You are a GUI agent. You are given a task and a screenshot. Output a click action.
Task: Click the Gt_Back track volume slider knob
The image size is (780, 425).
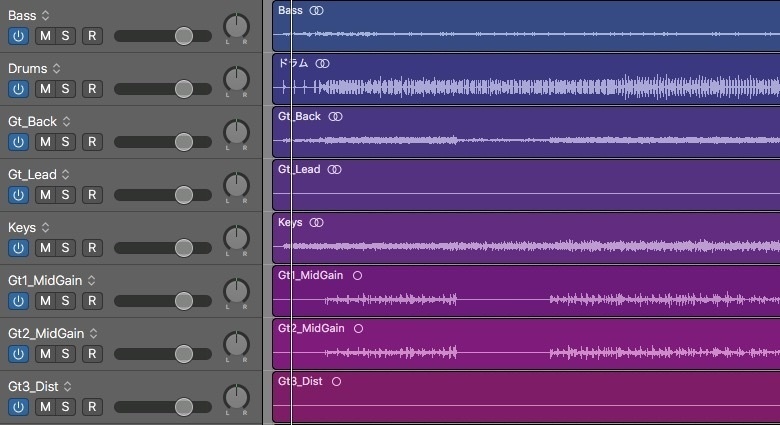click(x=184, y=142)
